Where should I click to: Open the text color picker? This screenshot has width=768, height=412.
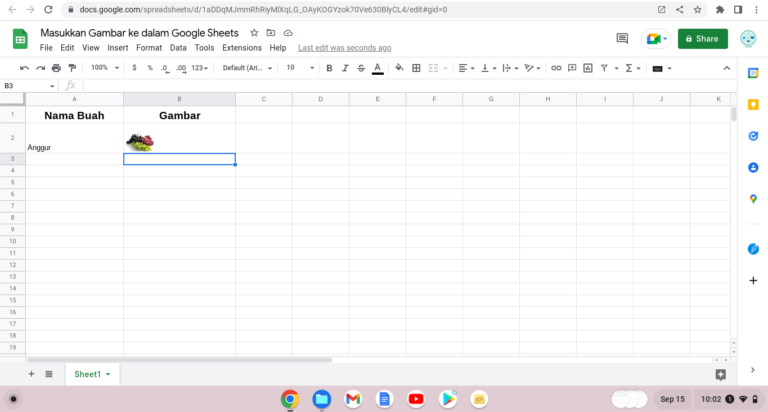(378, 69)
